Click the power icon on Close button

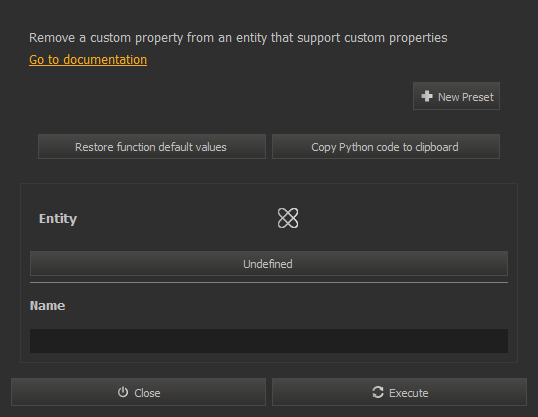pyautogui.click(x=123, y=392)
